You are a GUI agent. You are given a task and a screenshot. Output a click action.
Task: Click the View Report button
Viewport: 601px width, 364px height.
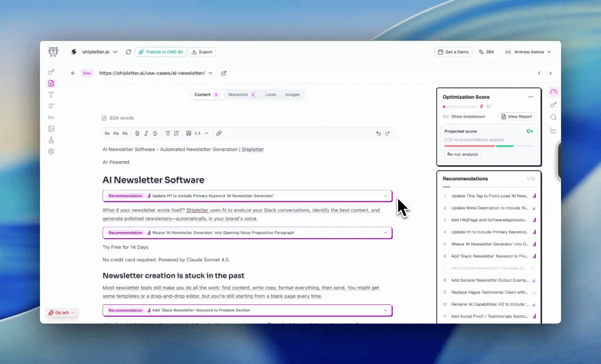517,116
